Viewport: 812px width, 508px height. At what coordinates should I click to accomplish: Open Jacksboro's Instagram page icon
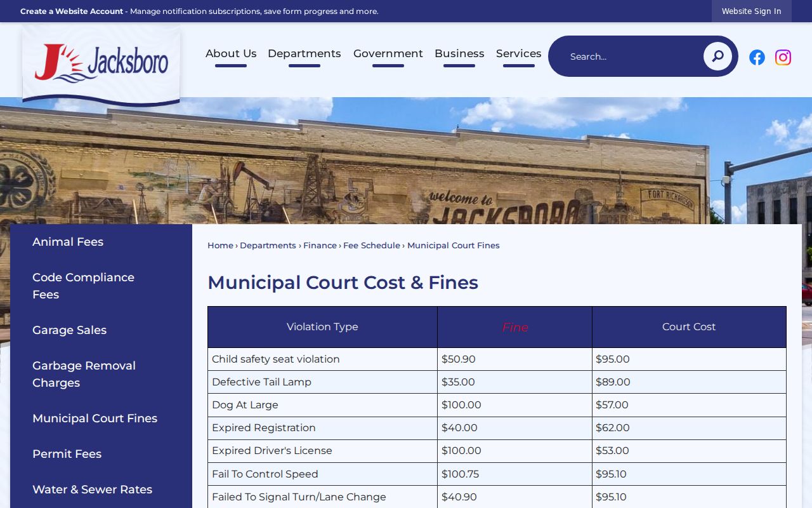[783, 57]
